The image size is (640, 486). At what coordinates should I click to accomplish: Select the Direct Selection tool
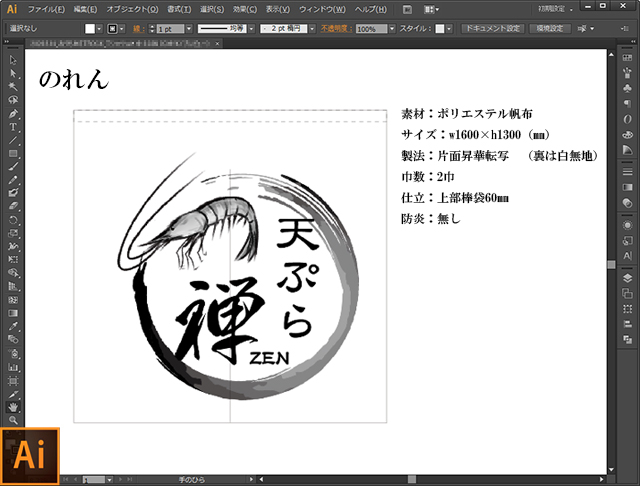pos(13,73)
